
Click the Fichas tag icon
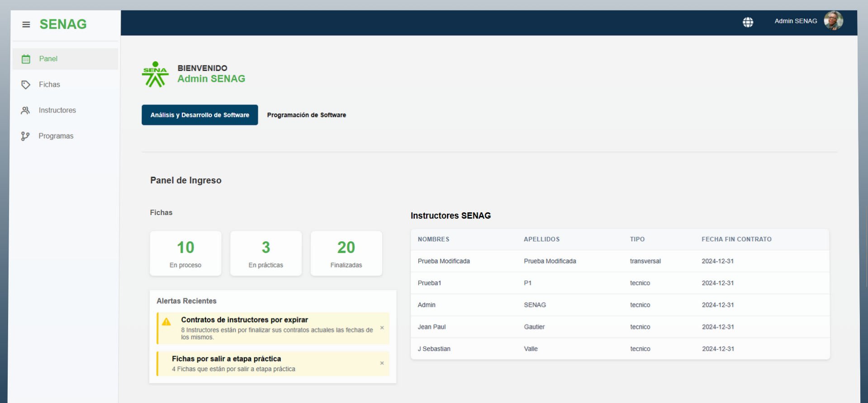click(26, 85)
